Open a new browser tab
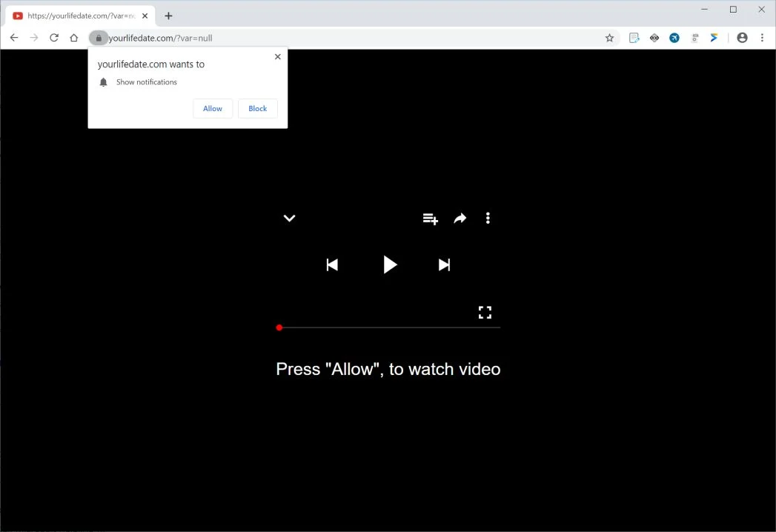Screen dimensions: 776x532 168,16
